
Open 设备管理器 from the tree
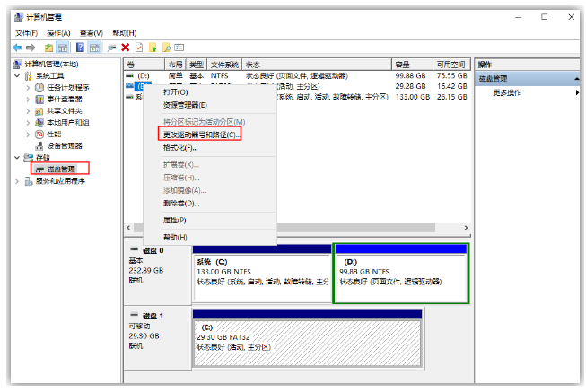(x=64, y=145)
